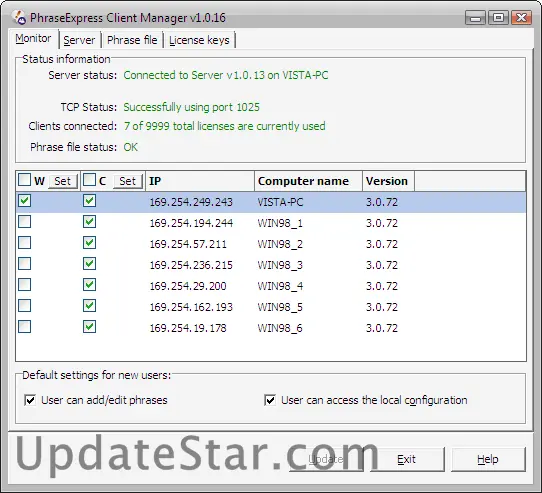Toggle the C header select-all checkbox
The width and height of the screenshot is (542, 493).
(x=90, y=180)
